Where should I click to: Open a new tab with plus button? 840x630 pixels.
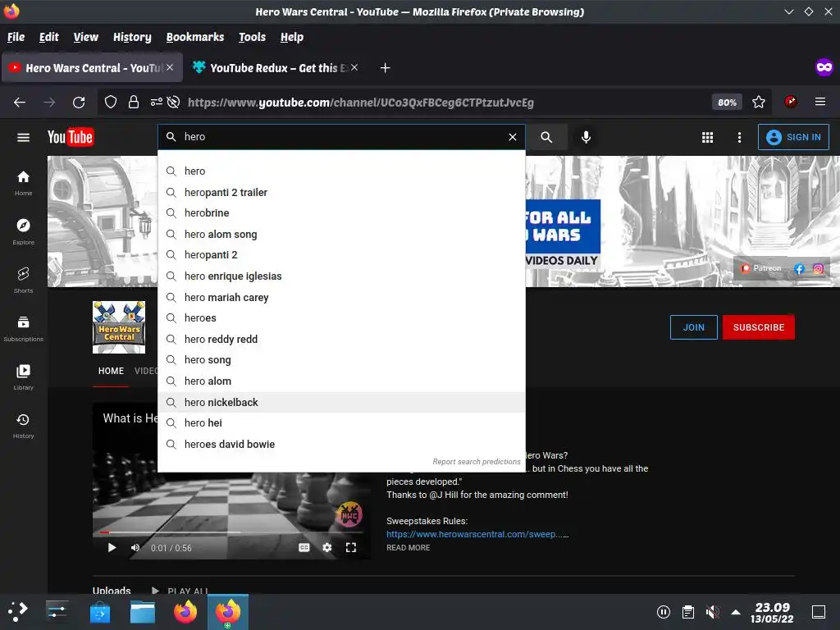point(386,68)
